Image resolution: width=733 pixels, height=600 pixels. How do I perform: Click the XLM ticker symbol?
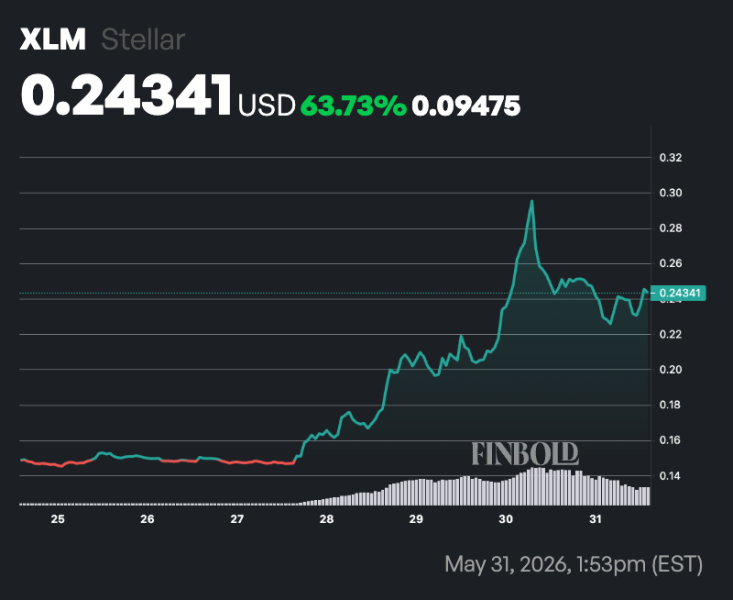53,39
